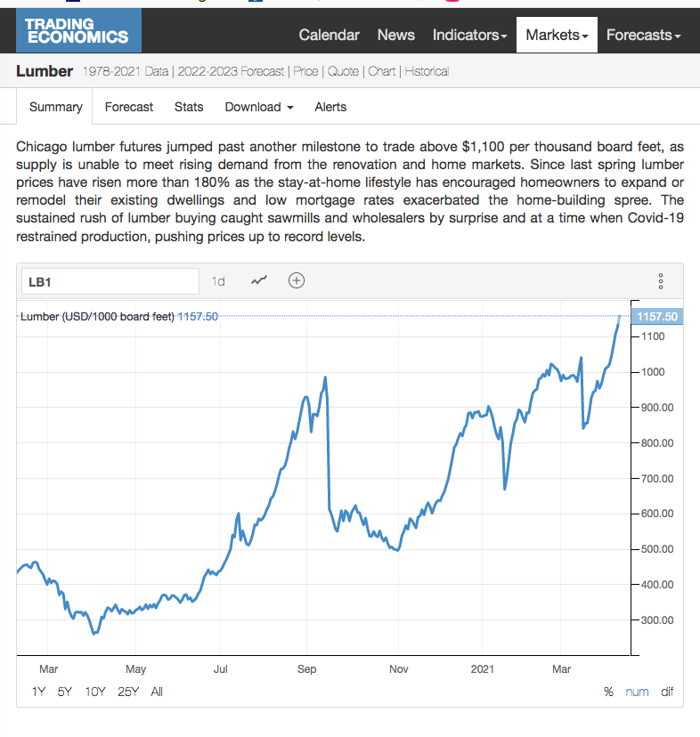Add a comparison with plus circle icon
700x737 pixels.
297,280
